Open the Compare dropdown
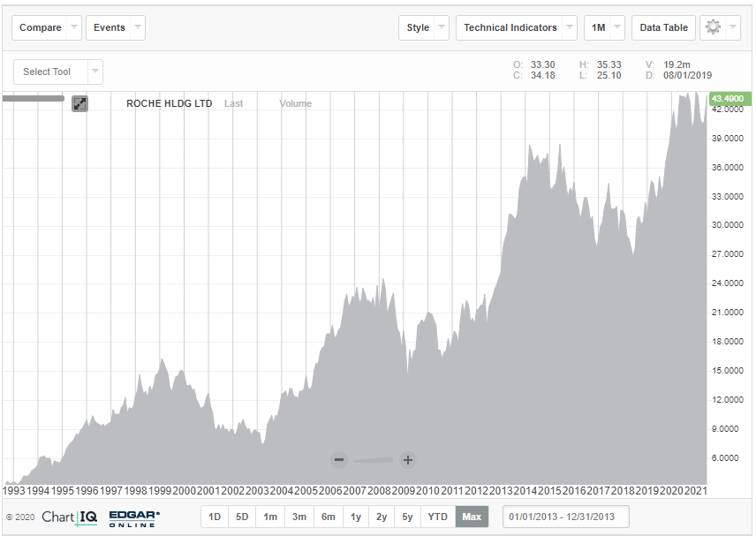This screenshot has width=756, height=536. pos(47,27)
